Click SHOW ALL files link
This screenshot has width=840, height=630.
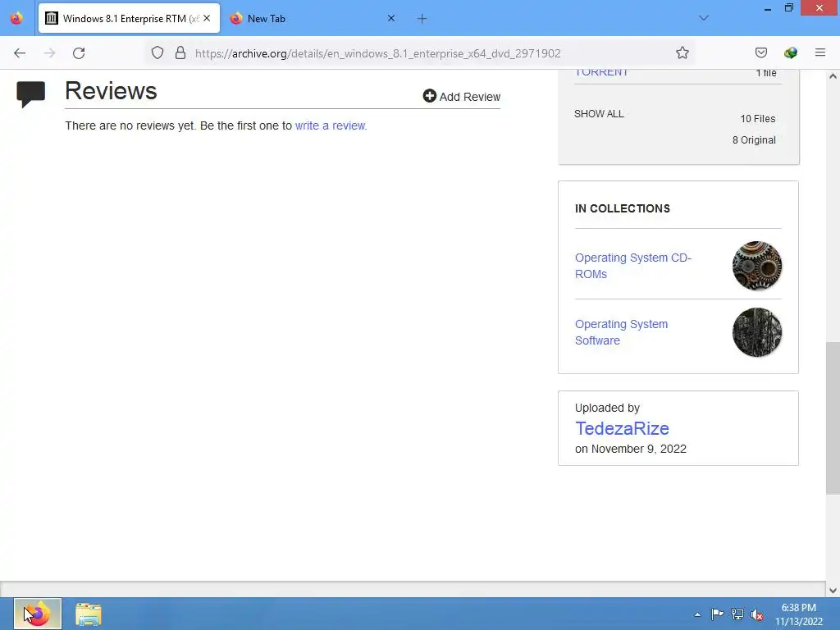[x=599, y=113]
